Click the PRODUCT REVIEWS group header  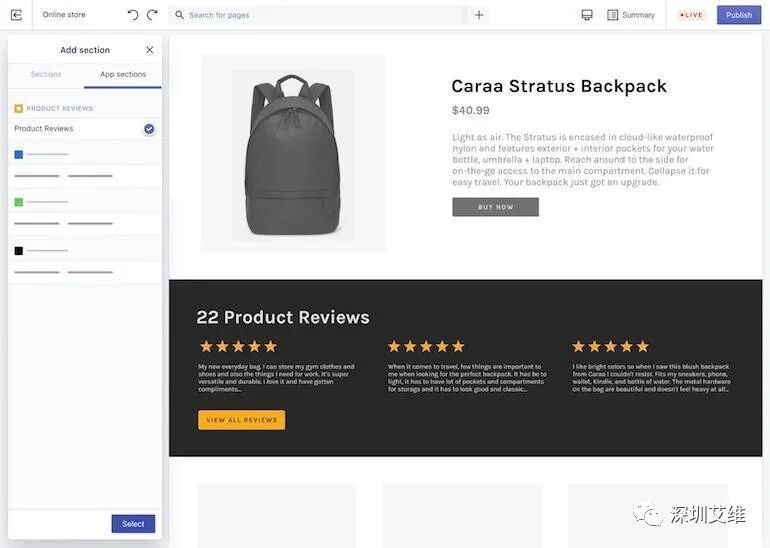click(59, 108)
